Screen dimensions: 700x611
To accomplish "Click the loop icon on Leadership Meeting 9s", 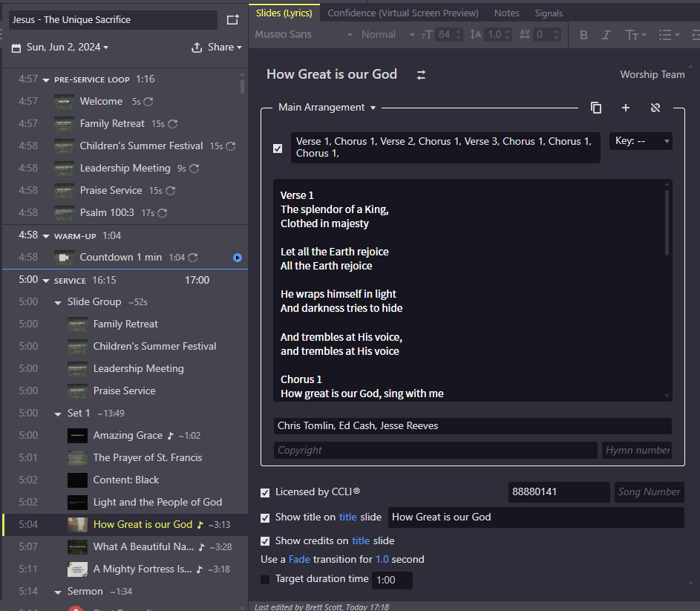I will [x=194, y=169].
